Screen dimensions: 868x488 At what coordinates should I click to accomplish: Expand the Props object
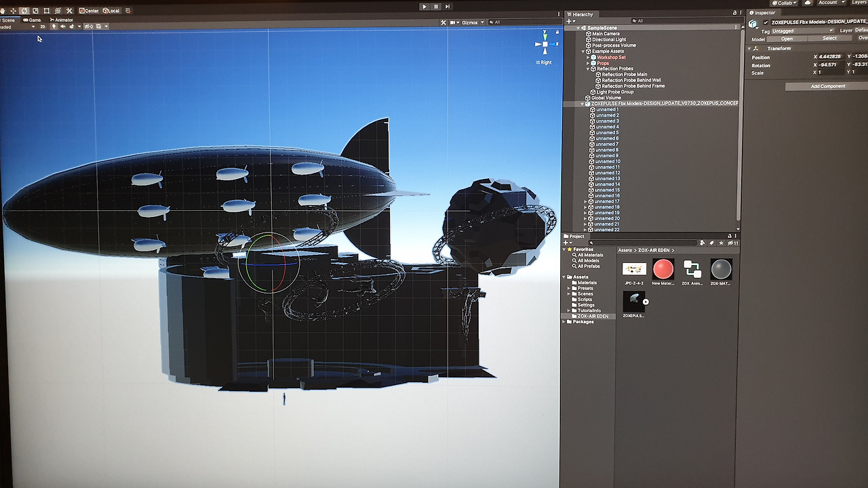[x=588, y=63]
